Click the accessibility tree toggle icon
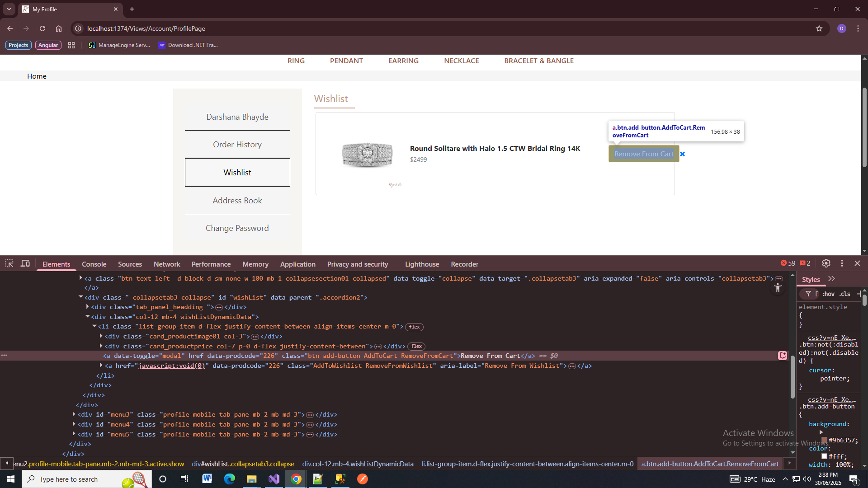Viewport: 868px width, 488px height. (778, 288)
